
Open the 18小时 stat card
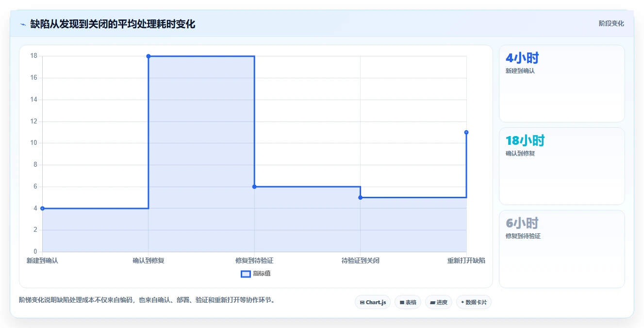point(562,166)
